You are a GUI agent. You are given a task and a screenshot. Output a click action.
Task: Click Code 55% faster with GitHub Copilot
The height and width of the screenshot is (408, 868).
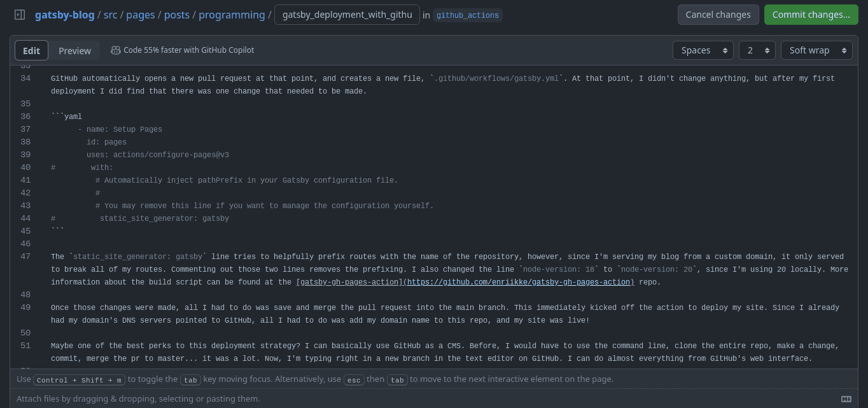click(188, 50)
